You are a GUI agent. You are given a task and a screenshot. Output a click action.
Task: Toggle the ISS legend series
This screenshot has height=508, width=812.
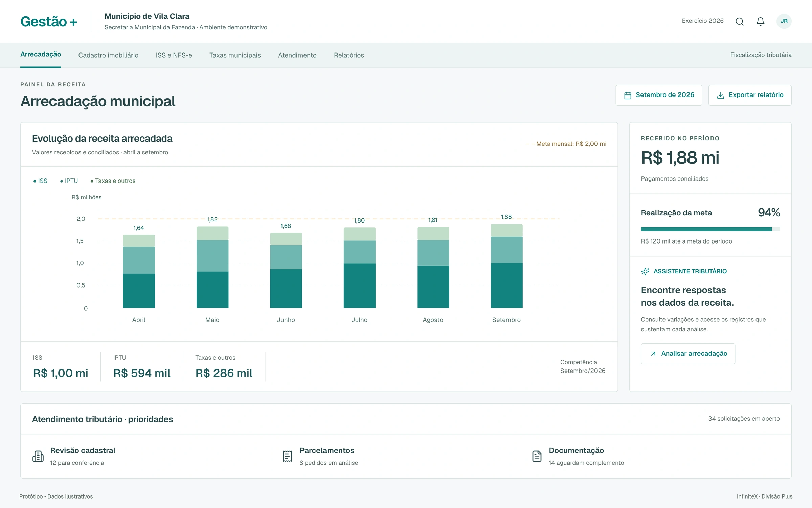[40, 181]
